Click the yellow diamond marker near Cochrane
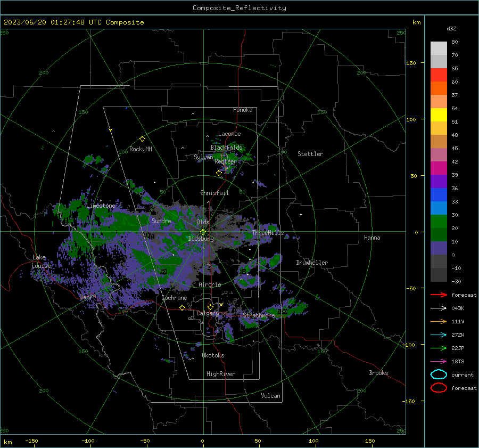479x448 pixels. (182, 307)
